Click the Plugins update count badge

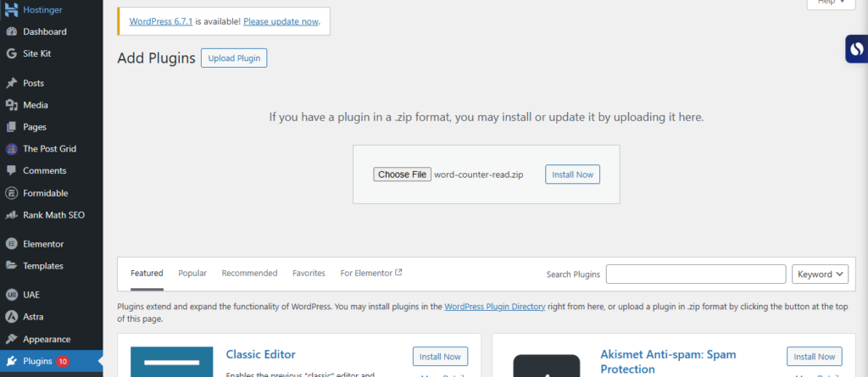pos(63,362)
